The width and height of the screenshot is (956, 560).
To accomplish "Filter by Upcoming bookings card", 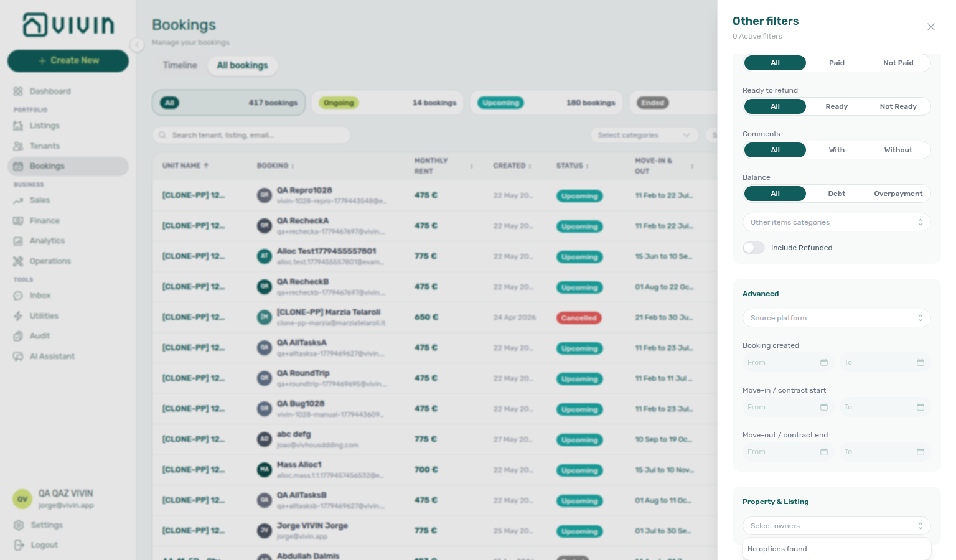I will [546, 103].
